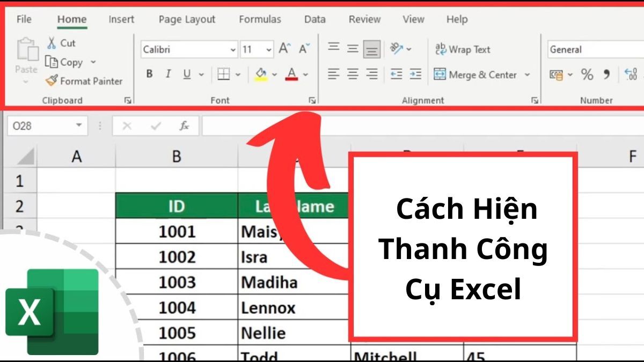Click the Paste clipboard icon
644x362 pixels.
click(x=27, y=50)
